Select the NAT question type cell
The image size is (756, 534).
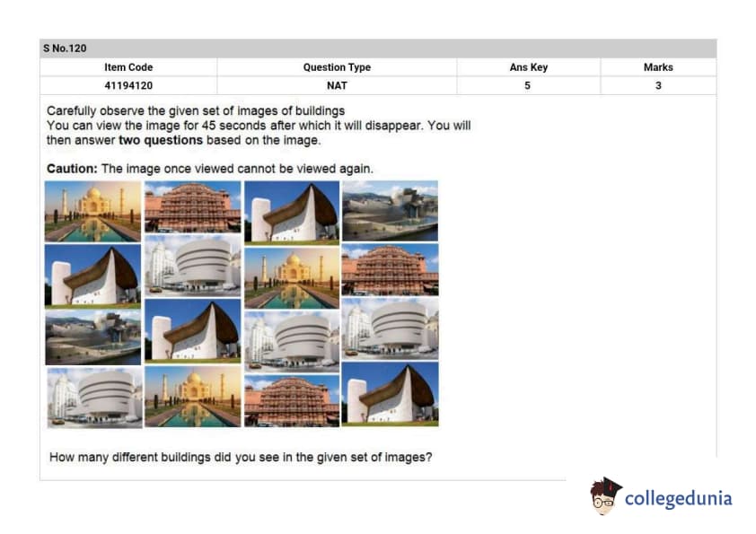[337, 86]
